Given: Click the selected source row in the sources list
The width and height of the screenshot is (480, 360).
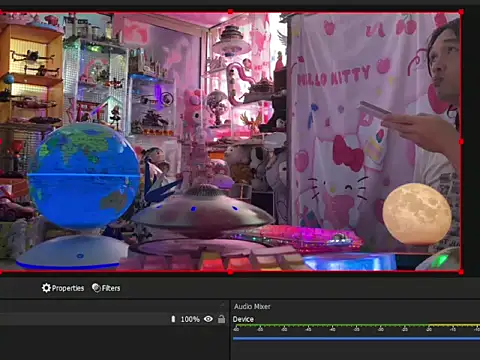Looking at the screenshot, I should pos(114,319).
